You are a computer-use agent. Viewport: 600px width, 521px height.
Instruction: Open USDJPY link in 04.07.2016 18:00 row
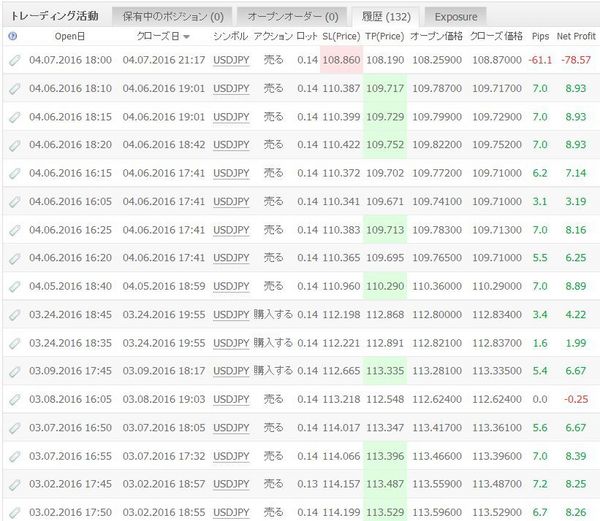click(231, 60)
